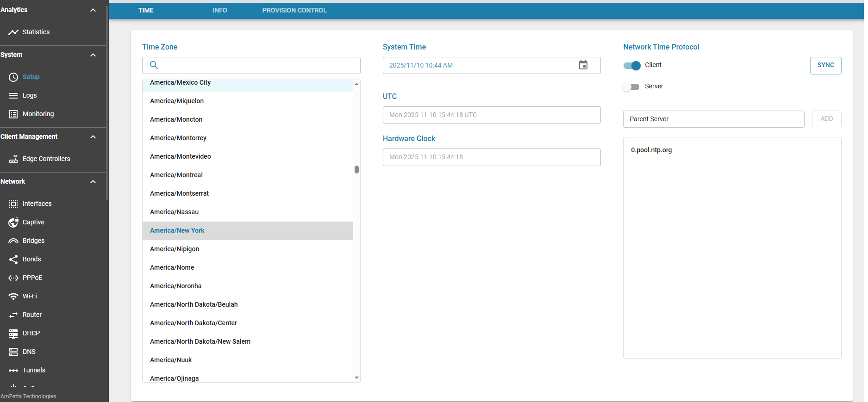Click the Wi-Fi signal icon
Screen dimensions: 868x402
pos(13,297)
